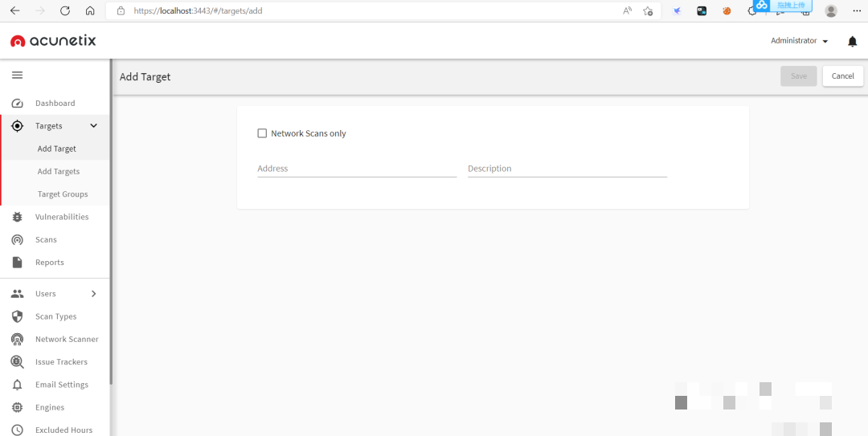
Task: Click the Issue Trackers magnifier icon
Action: pos(17,362)
